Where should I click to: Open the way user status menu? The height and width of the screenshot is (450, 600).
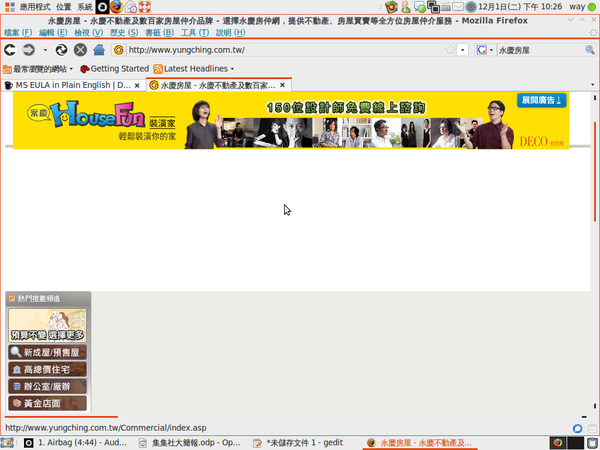(x=582, y=7)
